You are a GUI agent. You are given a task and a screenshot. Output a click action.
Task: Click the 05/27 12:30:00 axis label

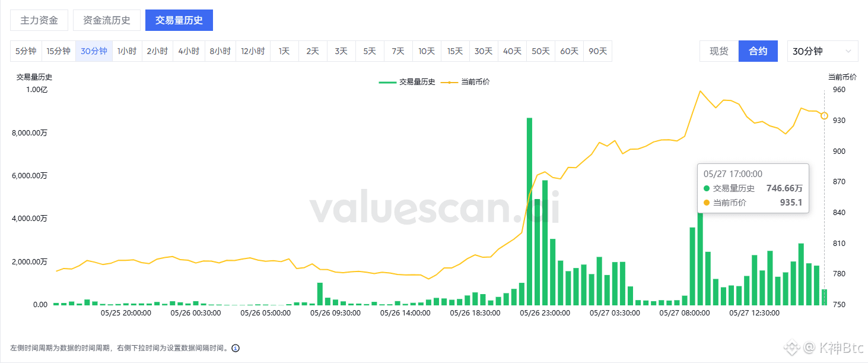point(754,313)
